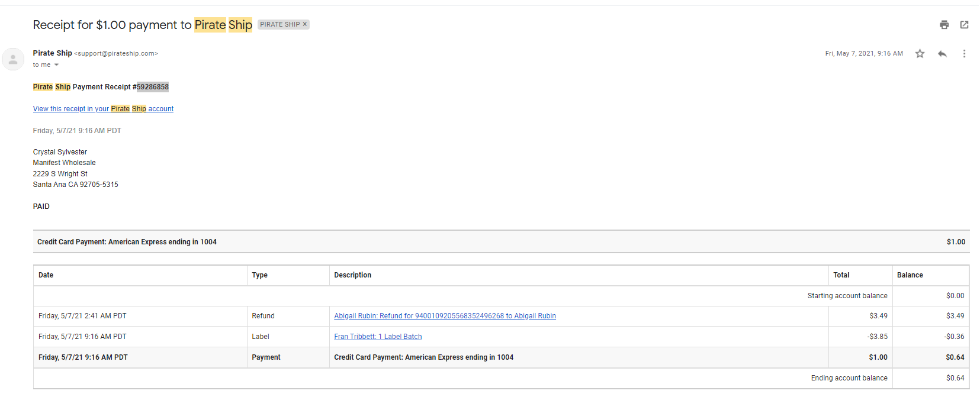Open the Abigail Rubin refund link

445,316
